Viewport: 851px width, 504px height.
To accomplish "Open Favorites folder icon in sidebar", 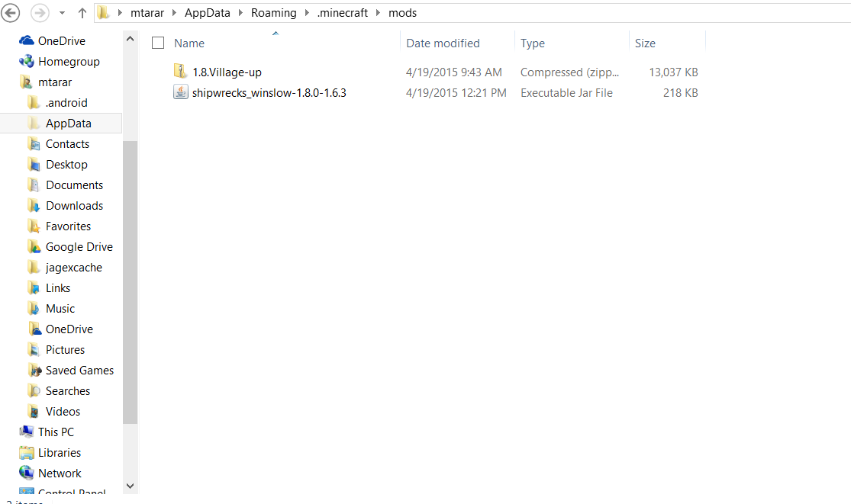I will (x=34, y=226).
